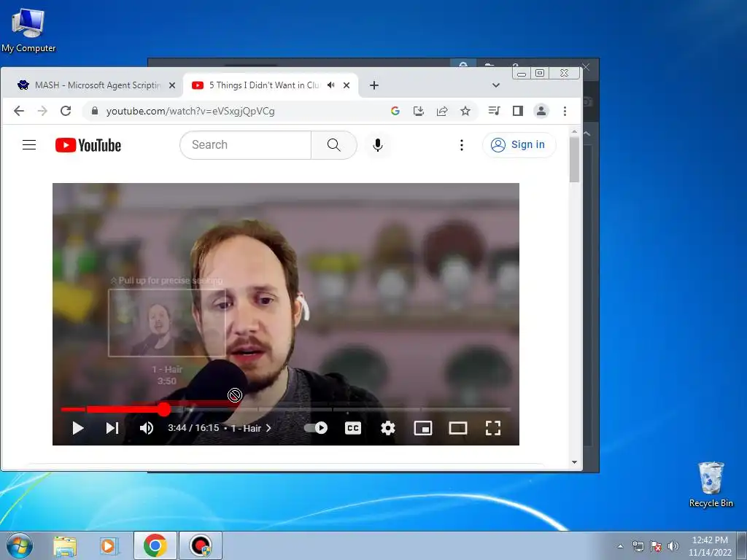Go forward in Chrome
This screenshot has height=560, width=747.
(x=42, y=111)
